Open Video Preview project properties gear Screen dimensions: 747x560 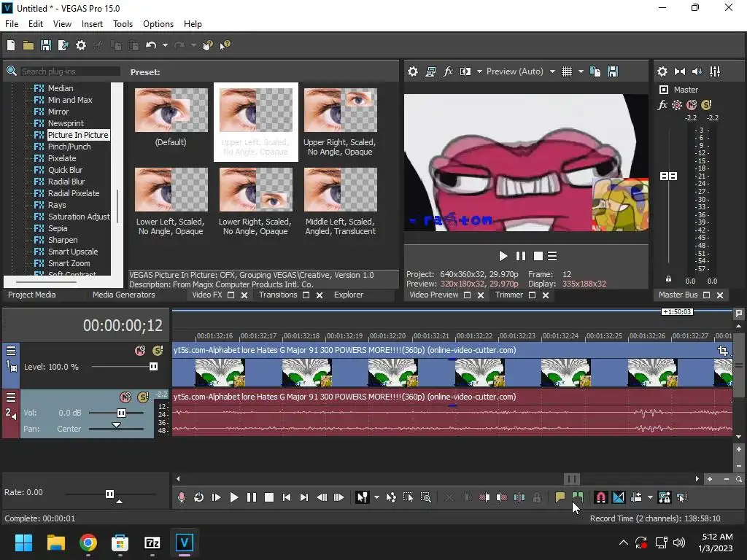coord(413,71)
